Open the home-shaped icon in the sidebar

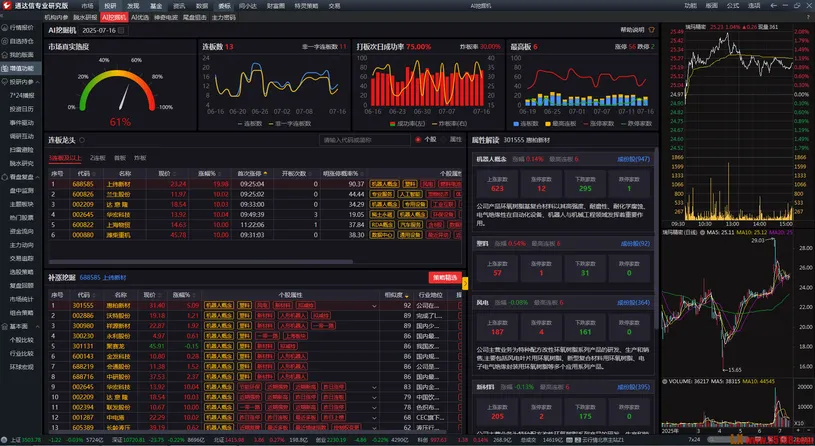(5, 55)
